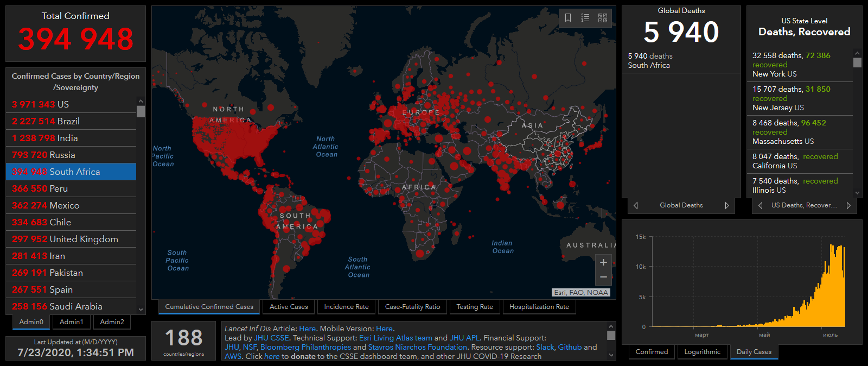Switch chart to Logarithmic view
The height and width of the screenshot is (366, 868).
[x=703, y=352]
